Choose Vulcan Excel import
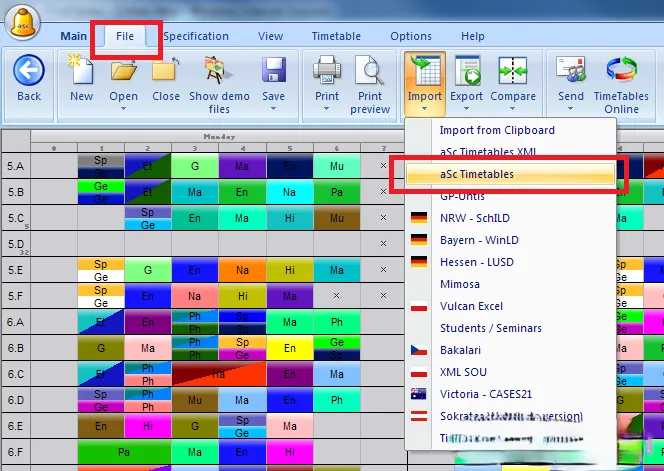This screenshot has width=664, height=471. coord(510,306)
